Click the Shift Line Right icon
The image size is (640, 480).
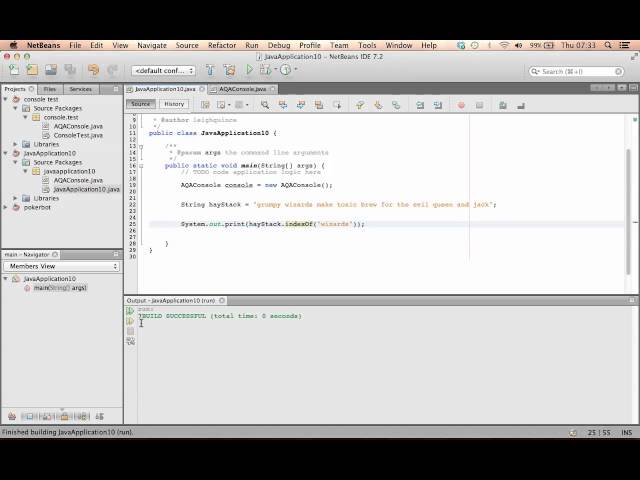coord(438,105)
